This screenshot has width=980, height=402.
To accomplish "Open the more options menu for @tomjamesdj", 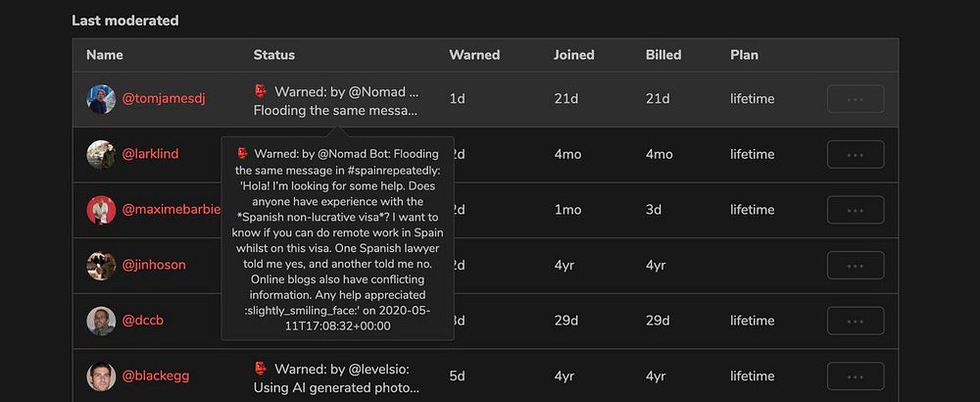I will coord(856,99).
